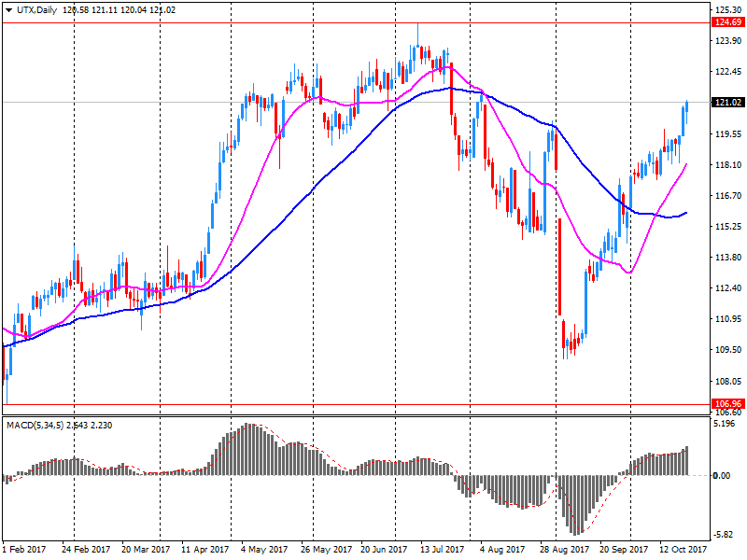Click the 109.50 price scale value
The width and height of the screenshot is (747, 560).
coord(728,349)
